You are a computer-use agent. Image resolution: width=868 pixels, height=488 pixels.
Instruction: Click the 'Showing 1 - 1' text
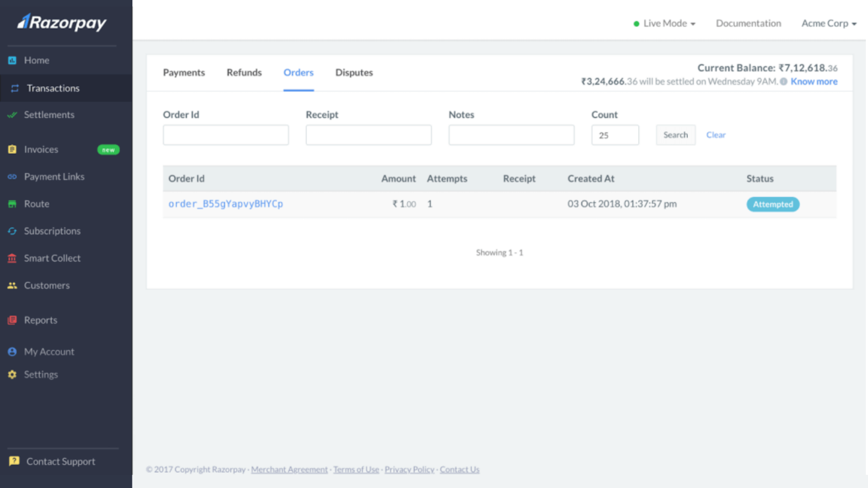[x=500, y=253]
